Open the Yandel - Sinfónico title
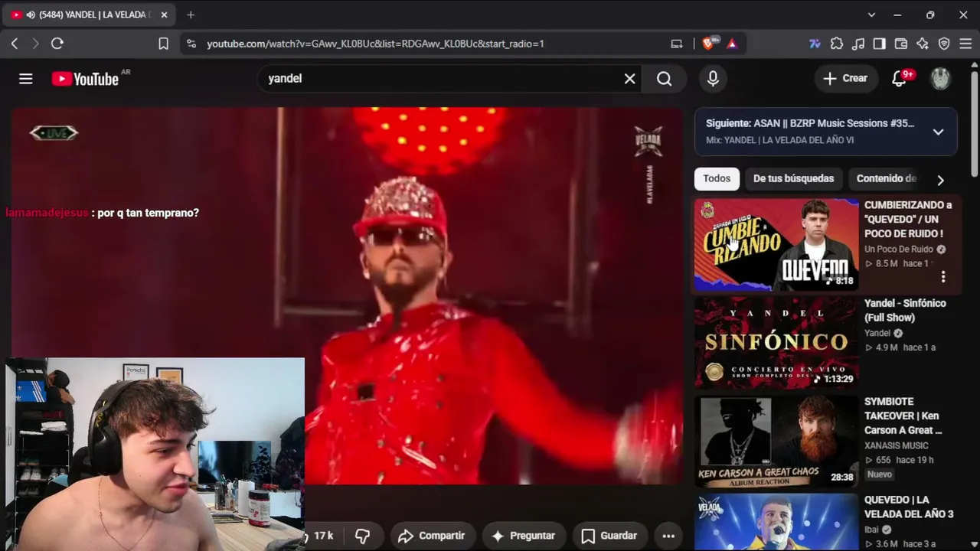This screenshot has width=980, height=551. (x=905, y=310)
